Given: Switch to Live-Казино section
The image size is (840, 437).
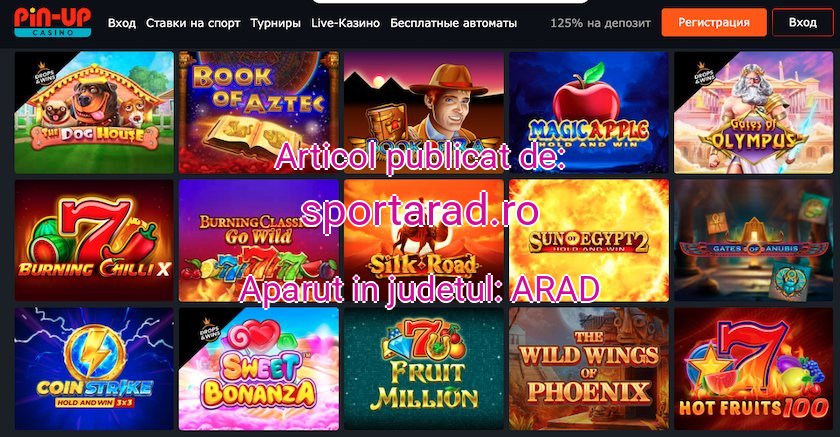Looking at the screenshot, I should [x=346, y=24].
